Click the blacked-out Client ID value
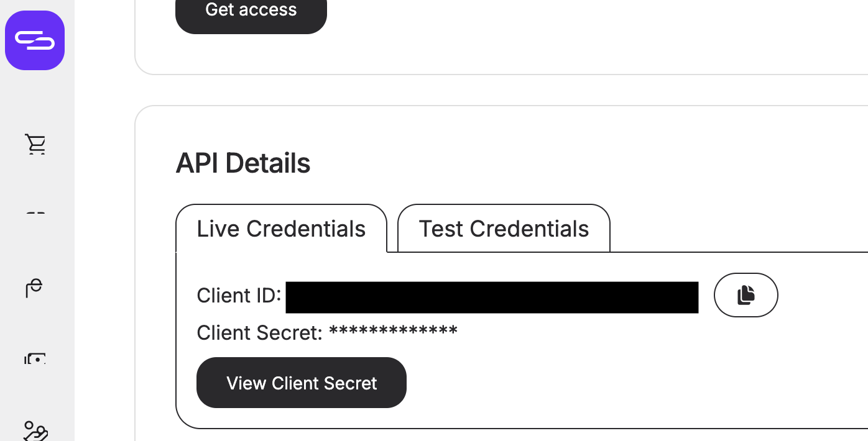This screenshot has width=868, height=441. pos(492,297)
